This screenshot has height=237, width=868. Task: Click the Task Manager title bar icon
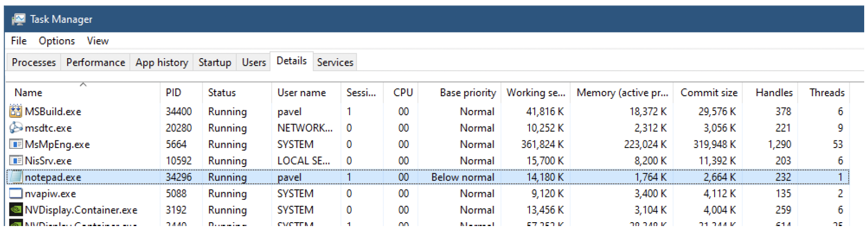tap(18, 19)
